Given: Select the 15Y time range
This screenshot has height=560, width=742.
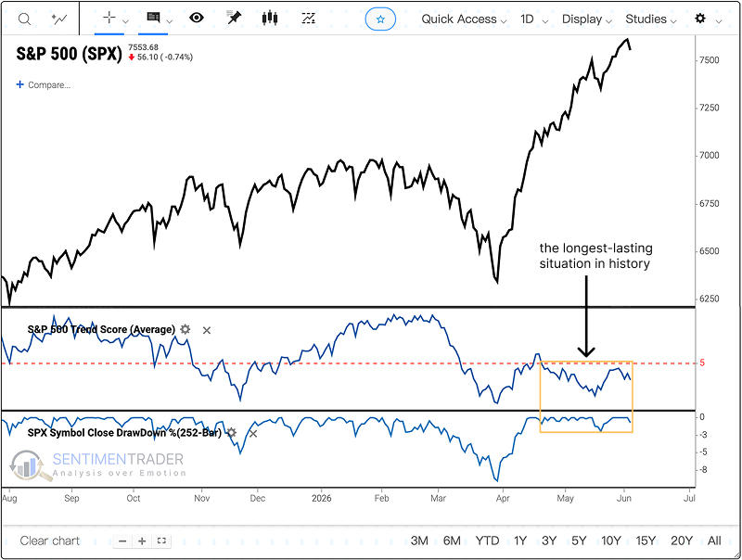Looking at the screenshot, I should 646,541.
